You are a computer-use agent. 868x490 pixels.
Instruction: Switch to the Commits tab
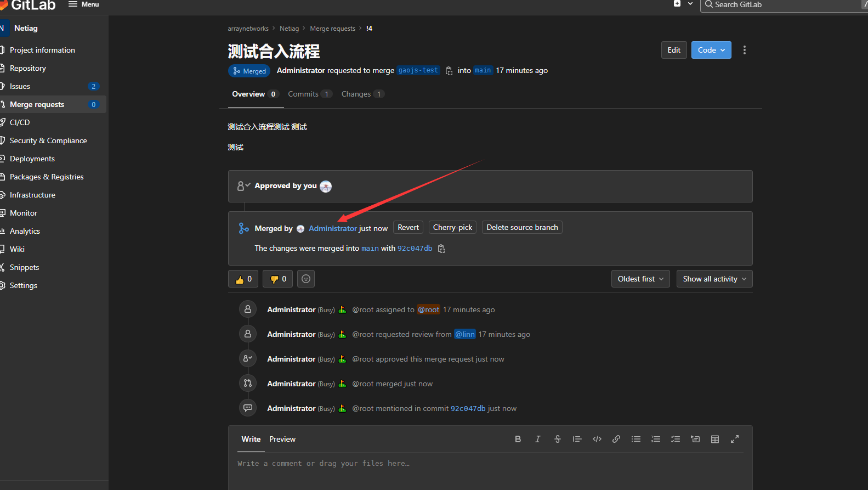(310, 94)
